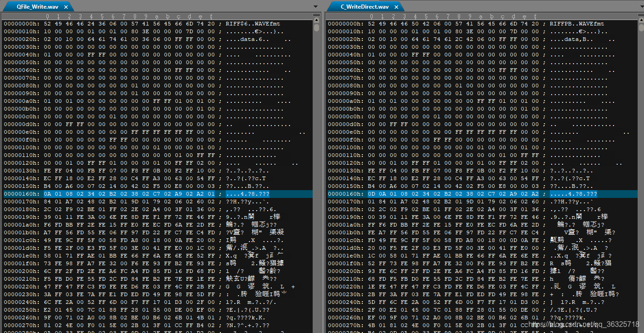Click offset 00000000h in C_WriteDirect.wav pane
The width and height of the screenshot is (644, 333).
point(346,24)
